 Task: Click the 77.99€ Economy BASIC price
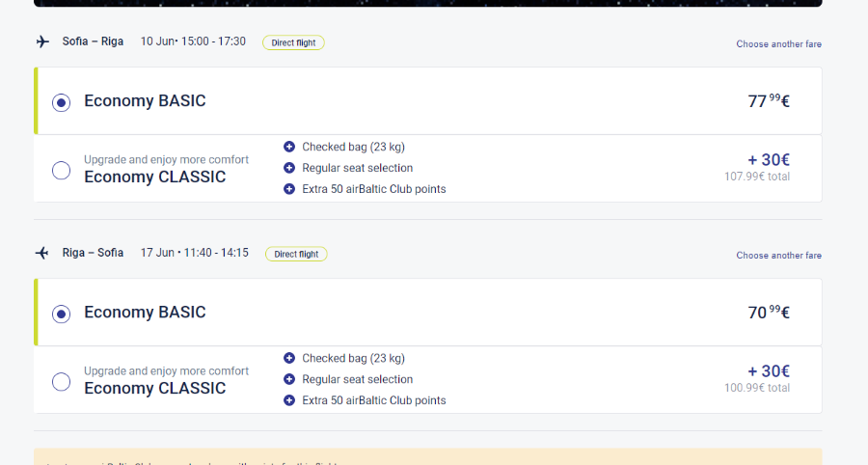tap(769, 100)
